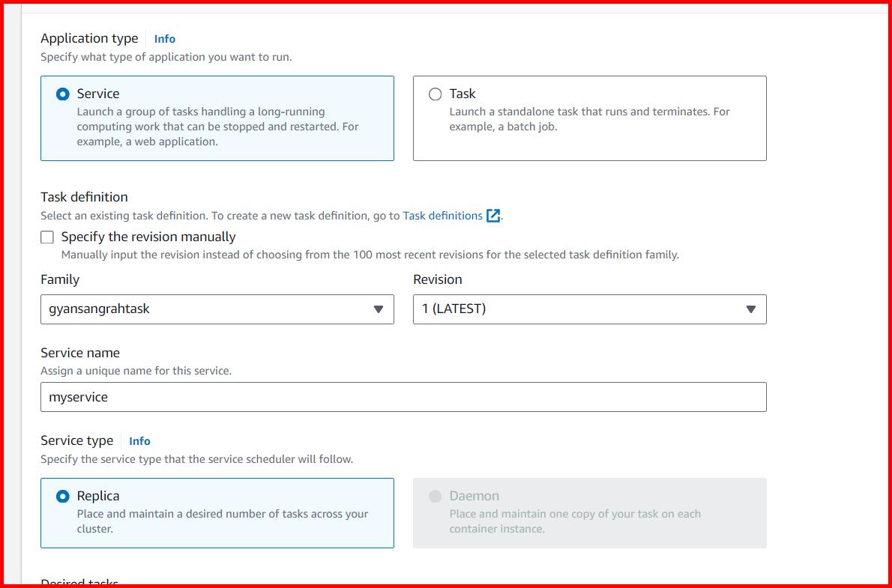The image size is (892, 588).
Task: Select gyansangrahtask in the Family field
Action: (x=217, y=309)
